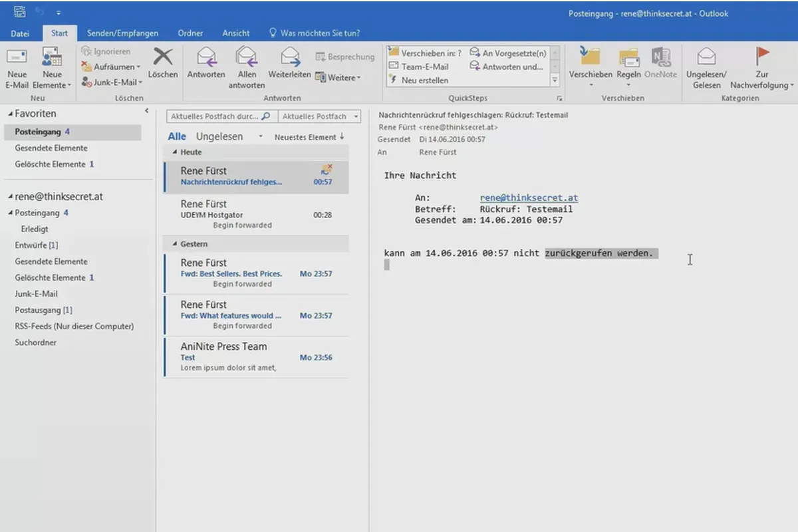
Task: Reply to everyone with Allen antworten
Action: coord(247,68)
